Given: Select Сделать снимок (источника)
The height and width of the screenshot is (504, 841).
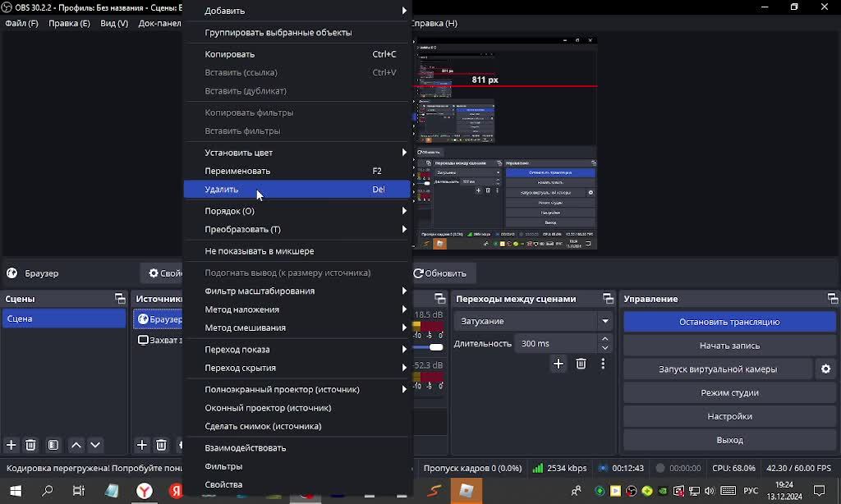Looking at the screenshot, I should (296, 426).
